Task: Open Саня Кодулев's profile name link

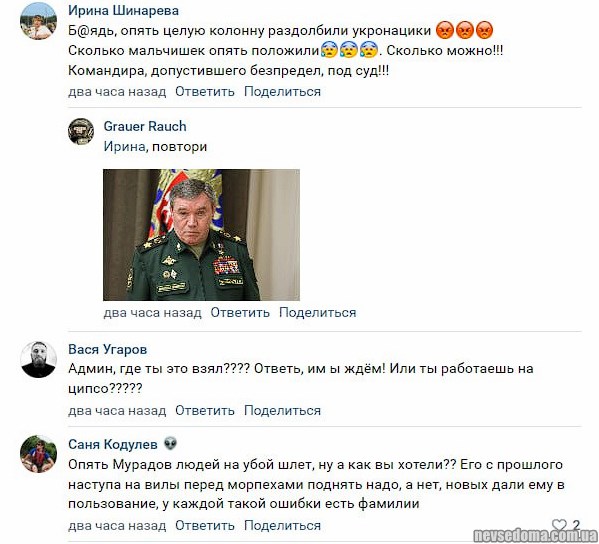Action: pyautogui.click(x=113, y=444)
